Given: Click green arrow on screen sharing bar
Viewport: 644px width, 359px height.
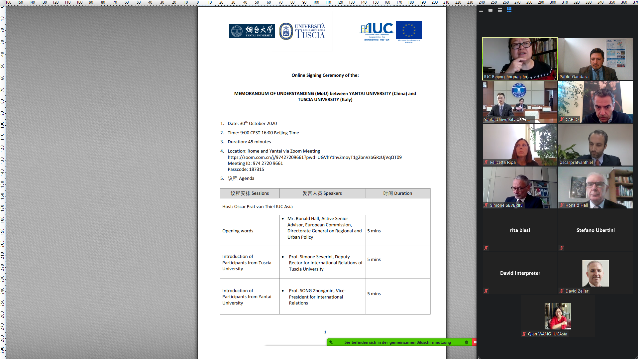Looking at the screenshot, I should pyautogui.click(x=331, y=342).
